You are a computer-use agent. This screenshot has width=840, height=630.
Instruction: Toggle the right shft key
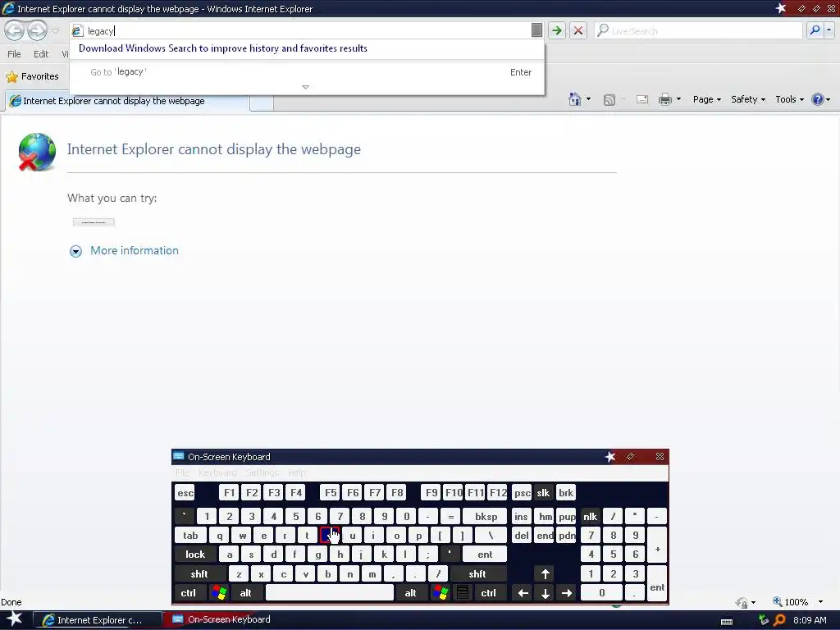coord(477,573)
